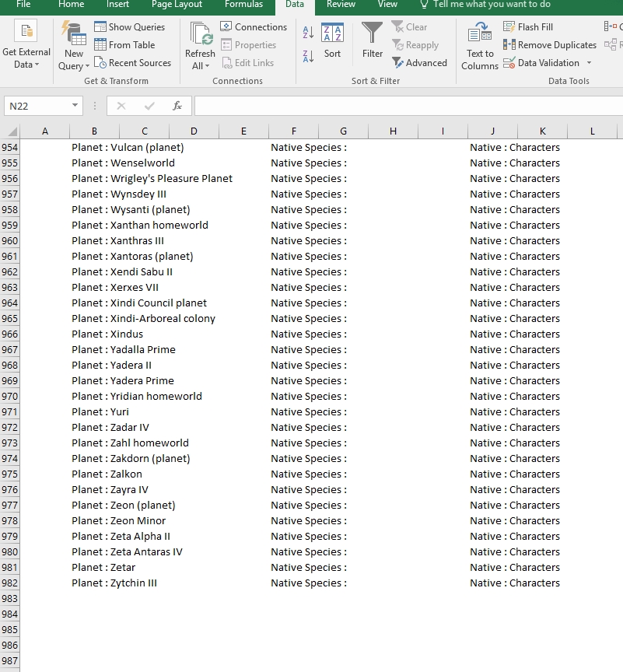
Task: Click the Properties command
Action: tap(249, 45)
